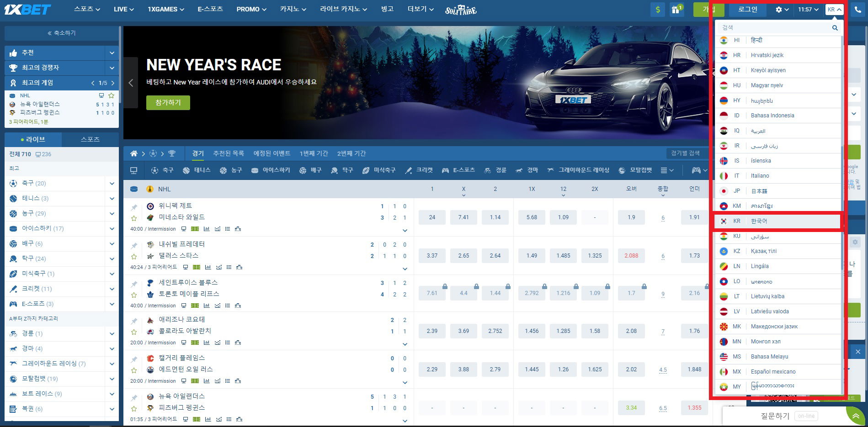The height and width of the screenshot is (427, 868).
Task: Select tennis sport filter
Action: 197,170
